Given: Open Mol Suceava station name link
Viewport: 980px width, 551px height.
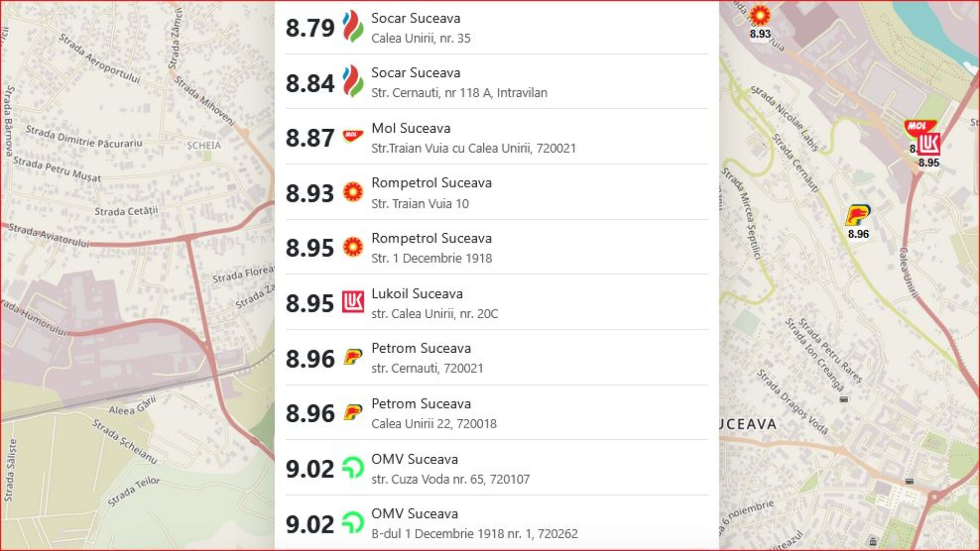Looking at the screenshot, I should pos(410,128).
